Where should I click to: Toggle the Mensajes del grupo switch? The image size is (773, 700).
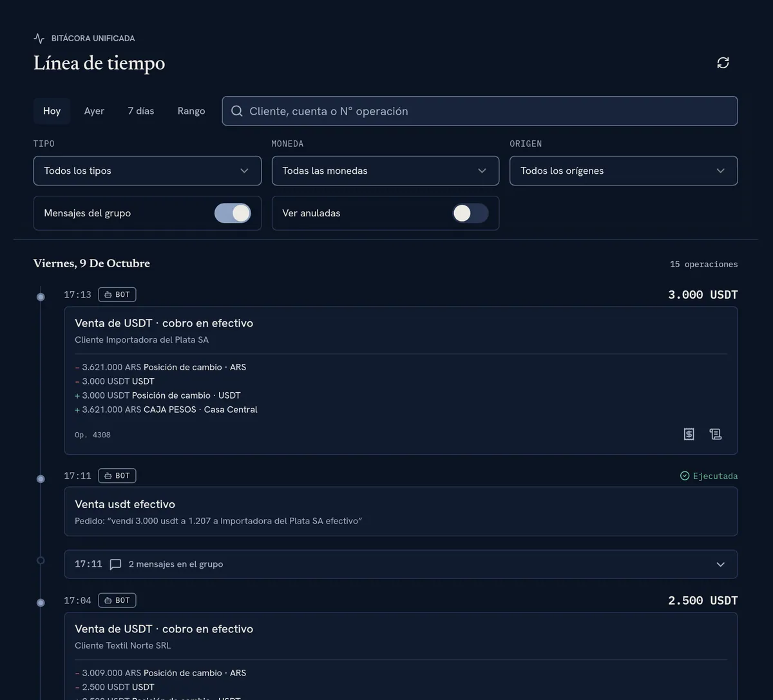pyautogui.click(x=233, y=213)
